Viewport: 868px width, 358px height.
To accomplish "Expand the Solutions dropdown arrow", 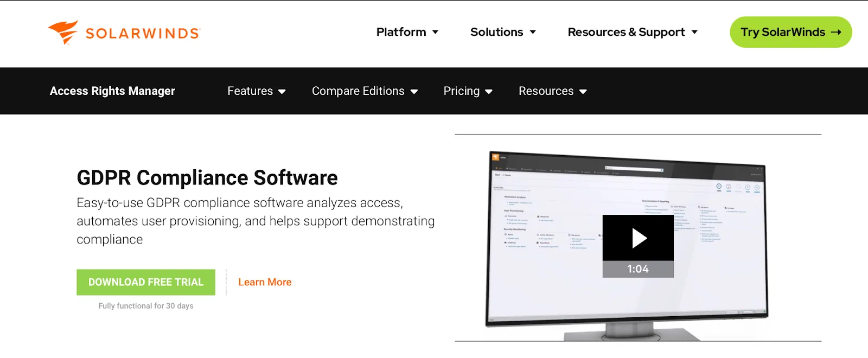I will (533, 33).
